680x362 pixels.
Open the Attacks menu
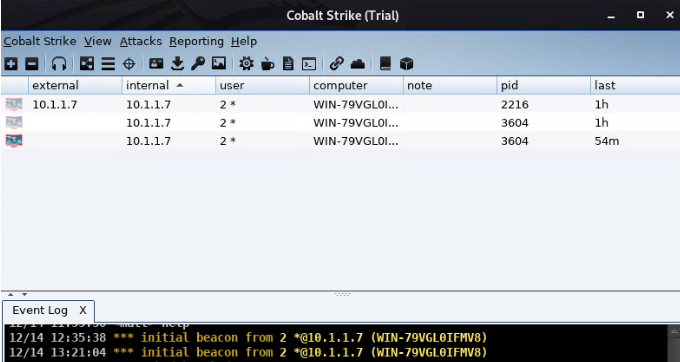[x=141, y=41]
